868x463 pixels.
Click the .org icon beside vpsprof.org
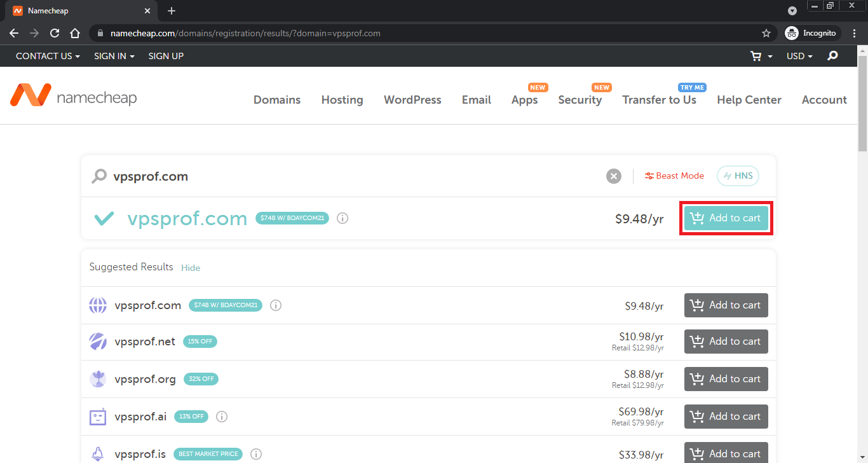[98, 379]
